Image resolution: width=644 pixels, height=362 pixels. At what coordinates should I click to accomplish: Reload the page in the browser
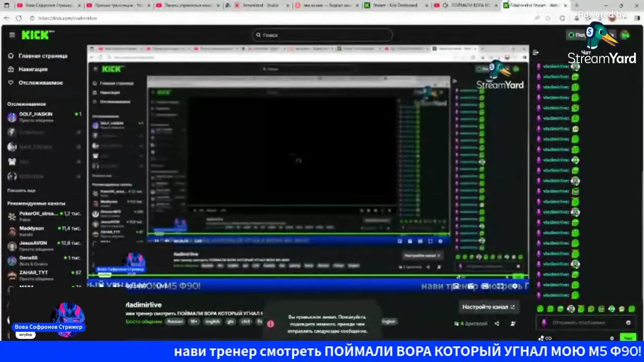[19, 18]
